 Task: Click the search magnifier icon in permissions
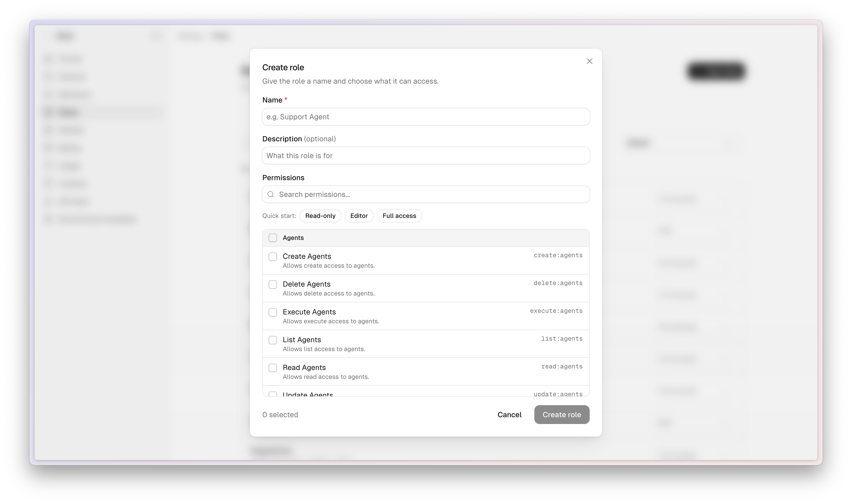271,194
